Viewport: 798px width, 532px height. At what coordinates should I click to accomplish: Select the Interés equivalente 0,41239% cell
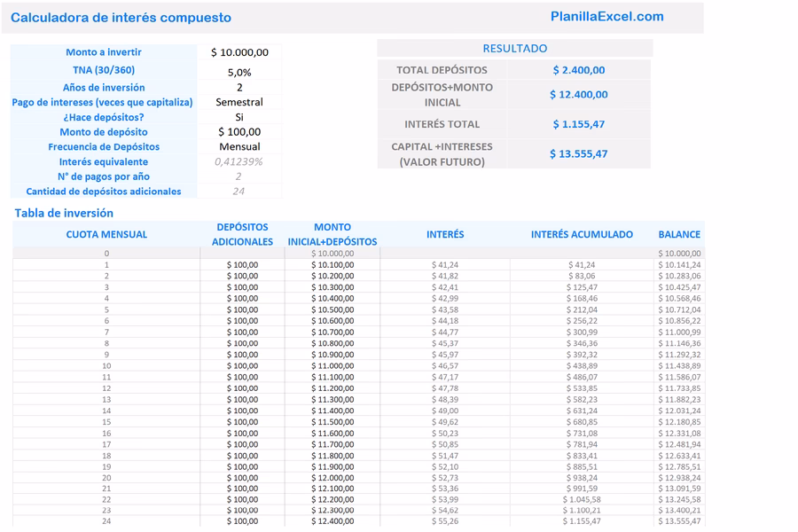pyautogui.click(x=239, y=161)
